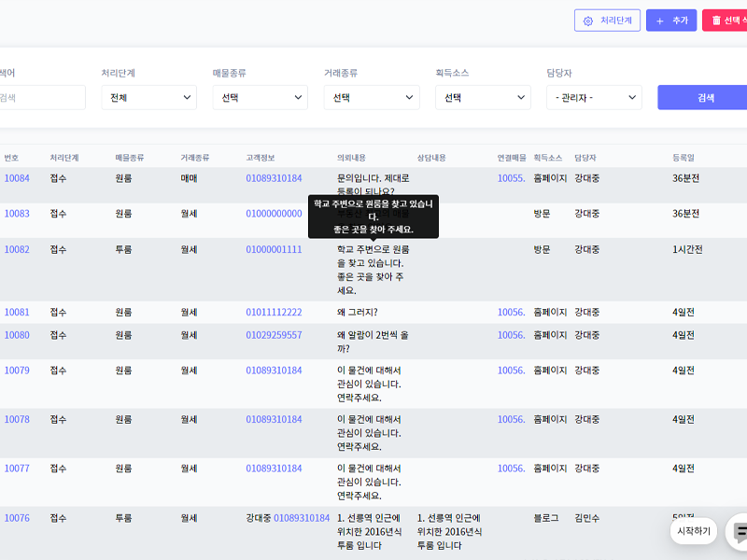This screenshot has width=747, height=560.
Task: Click the 검색 search button
Action: 702,98
